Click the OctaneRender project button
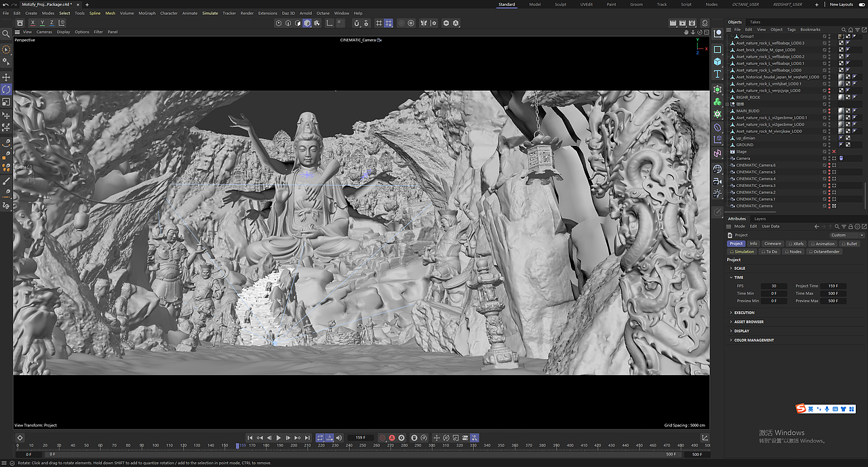 (824, 251)
